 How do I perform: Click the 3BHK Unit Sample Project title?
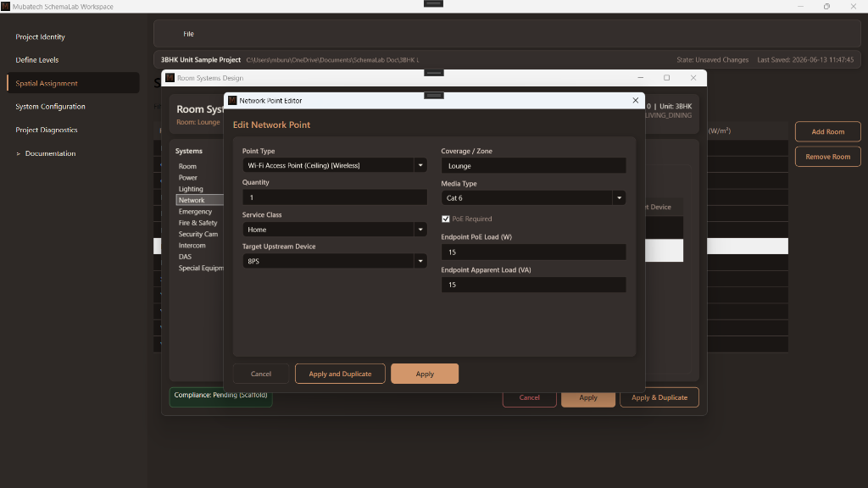pos(200,60)
